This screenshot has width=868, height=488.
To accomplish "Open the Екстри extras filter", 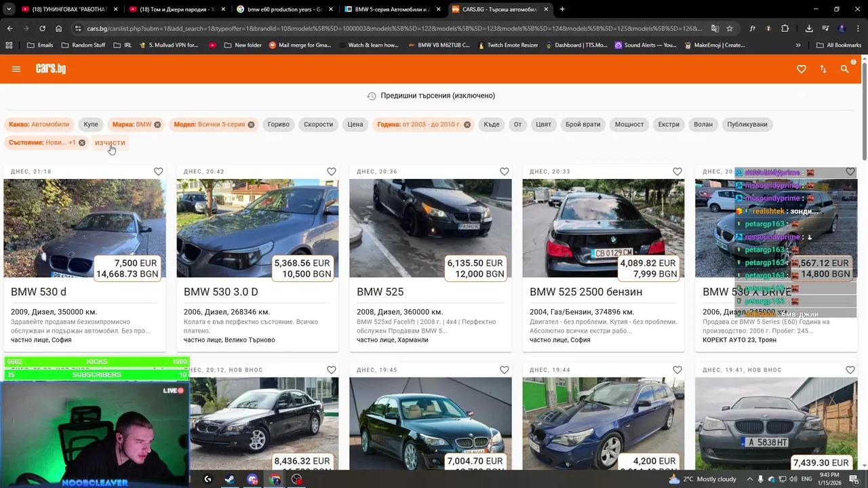I will [x=669, y=125].
